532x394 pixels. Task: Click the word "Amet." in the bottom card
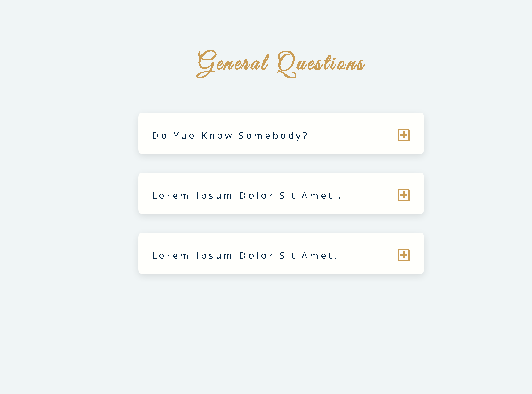(x=319, y=256)
